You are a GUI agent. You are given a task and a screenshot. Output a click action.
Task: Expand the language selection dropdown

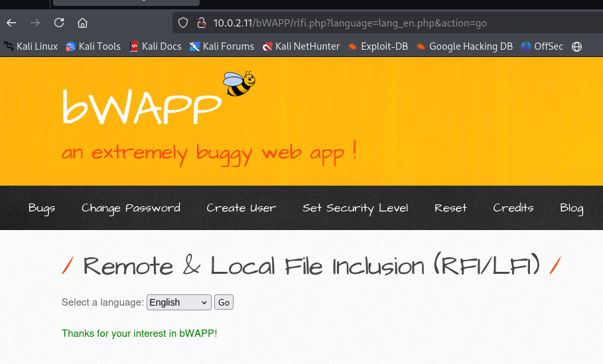pos(178,302)
